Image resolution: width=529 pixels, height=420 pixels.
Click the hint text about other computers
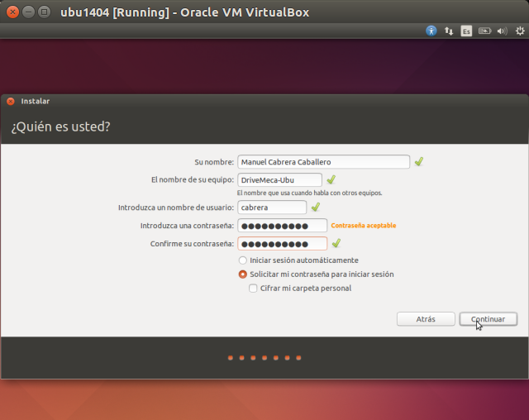coord(309,193)
